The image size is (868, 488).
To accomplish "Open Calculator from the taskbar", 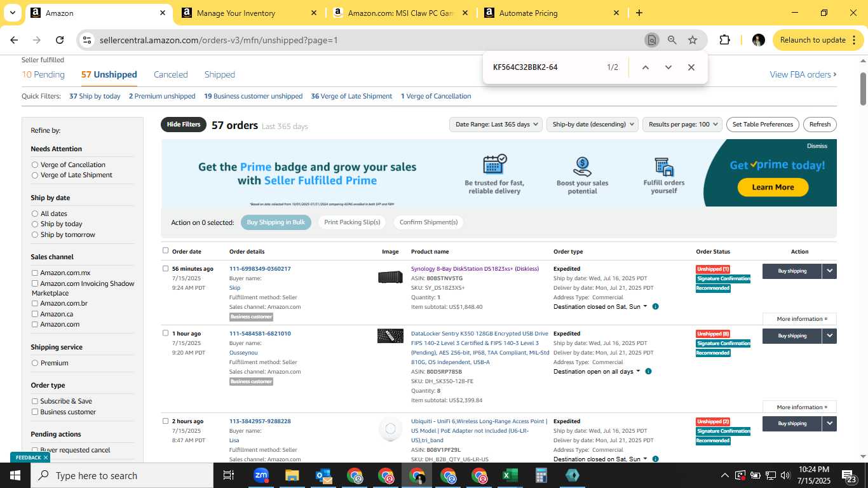I will click(x=541, y=475).
